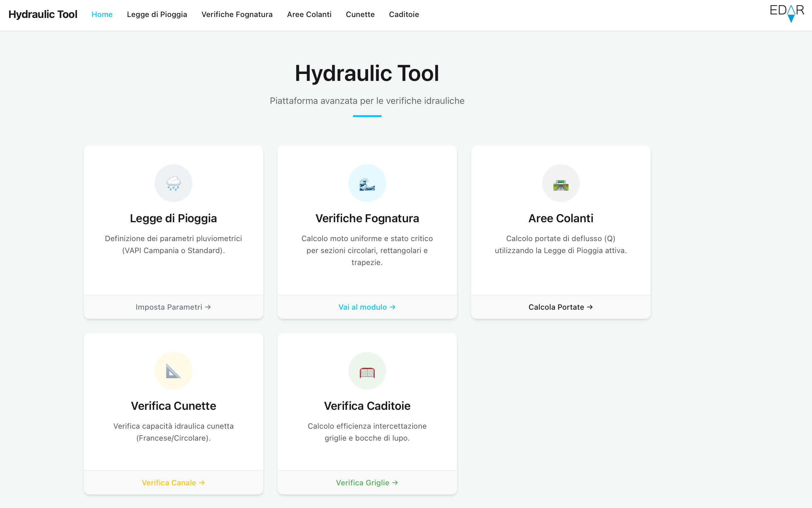Click the Legge di Pioggia card title
Image resolution: width=812 pixels, height=508 pixels.
[174, 218]
